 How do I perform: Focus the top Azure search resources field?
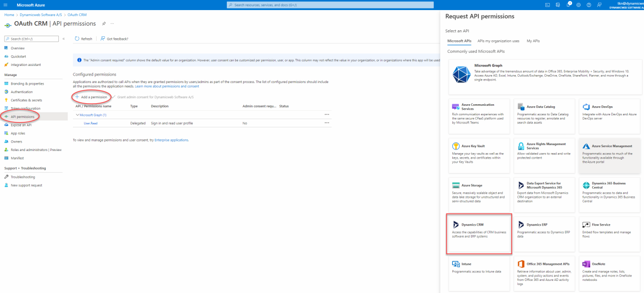[330, 5]
